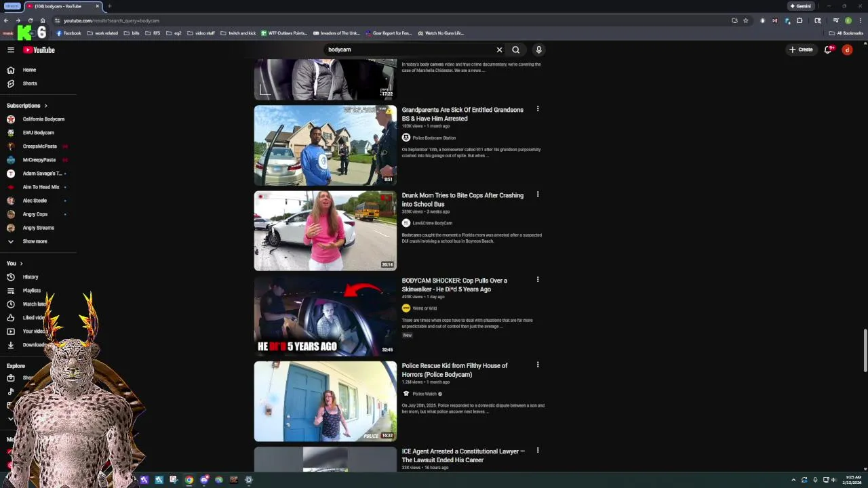Open the Create upload menu
Image resolution: width=868 pixels, height=488 pixels.
[801, 49]
